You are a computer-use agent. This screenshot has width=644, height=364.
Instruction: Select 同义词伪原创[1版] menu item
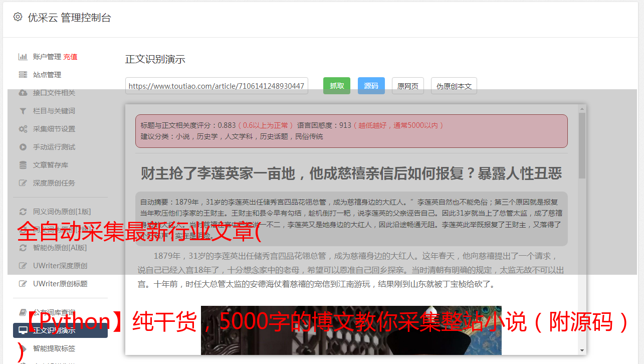click(62, 212)
